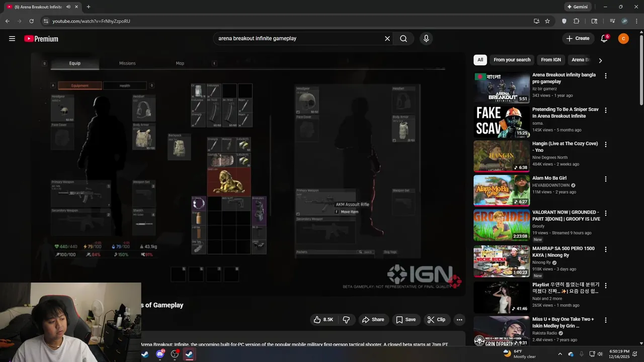Viewport: 644px width, 362px height.
Task: Open the YouTube account avatar menu
Action: click(623, 39)
